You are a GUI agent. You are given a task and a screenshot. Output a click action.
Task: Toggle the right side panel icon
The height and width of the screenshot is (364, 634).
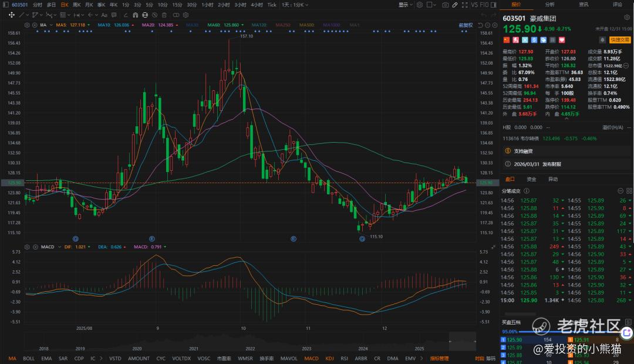(493, 5)
